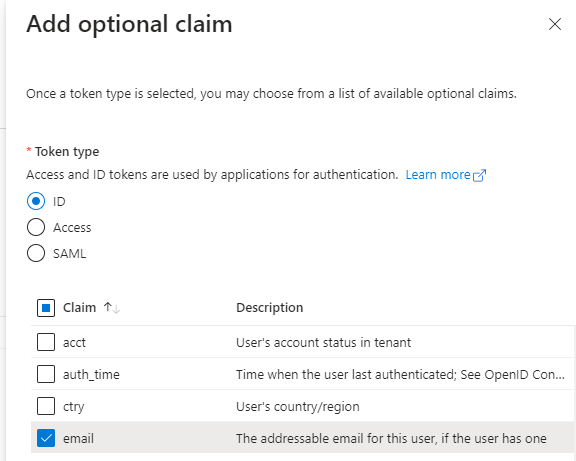This screenshot has height=461, width=576.
Task: Click the auth_time claim name
Action: click(x=91, y=375)
